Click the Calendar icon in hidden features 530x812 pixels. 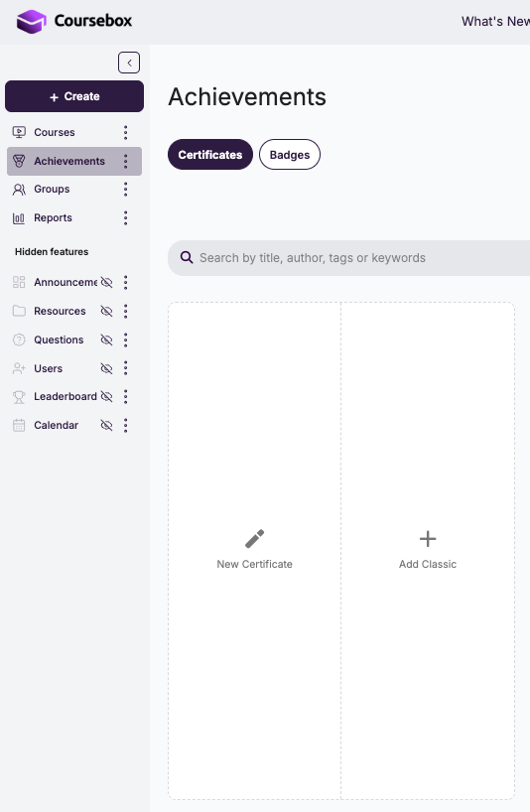tap(19, 425)
